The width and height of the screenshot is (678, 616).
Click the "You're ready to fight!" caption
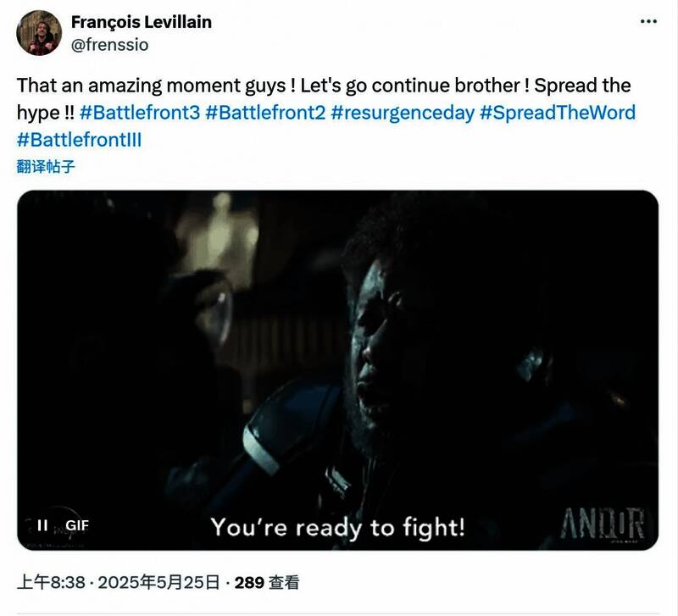coord(337,527)
